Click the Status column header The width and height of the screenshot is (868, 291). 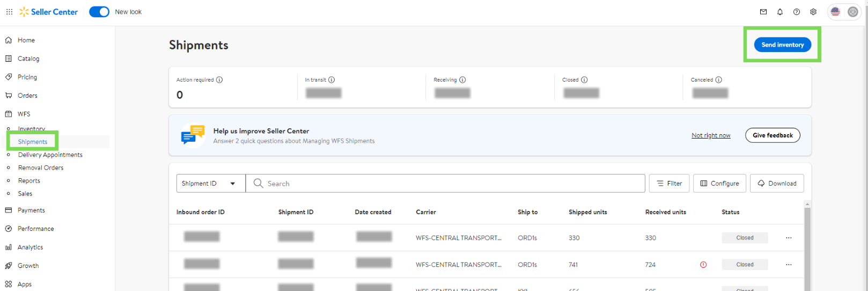tap(731, 212)
